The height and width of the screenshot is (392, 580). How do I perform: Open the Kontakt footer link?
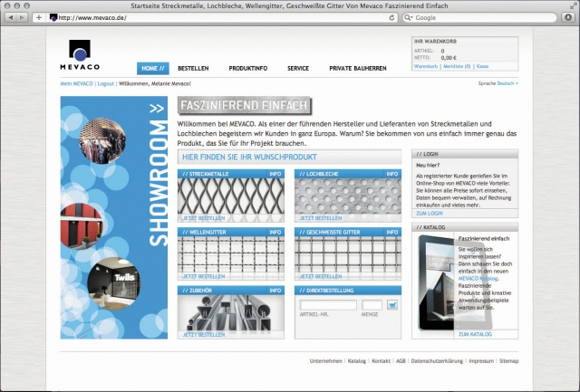(x=381, y=361)
